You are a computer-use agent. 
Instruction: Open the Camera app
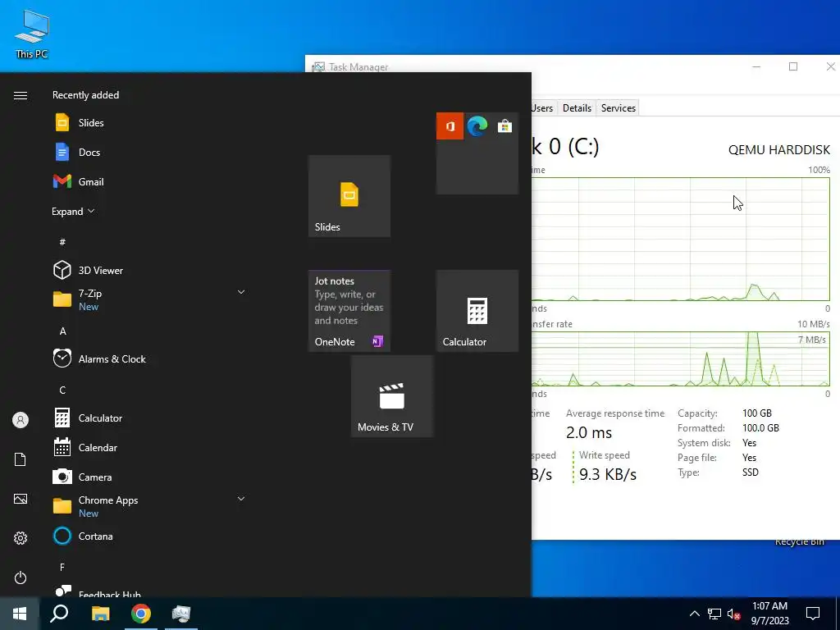tap(149, 477)
